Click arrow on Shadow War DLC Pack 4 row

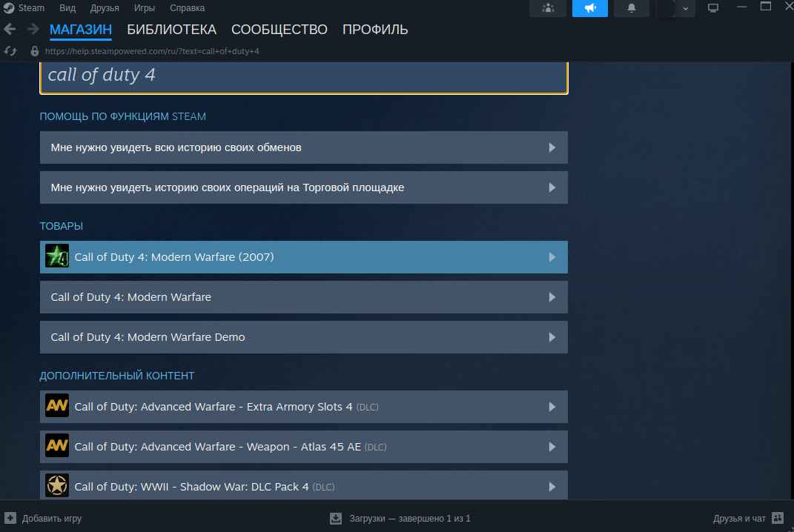[x=552, y=487]
